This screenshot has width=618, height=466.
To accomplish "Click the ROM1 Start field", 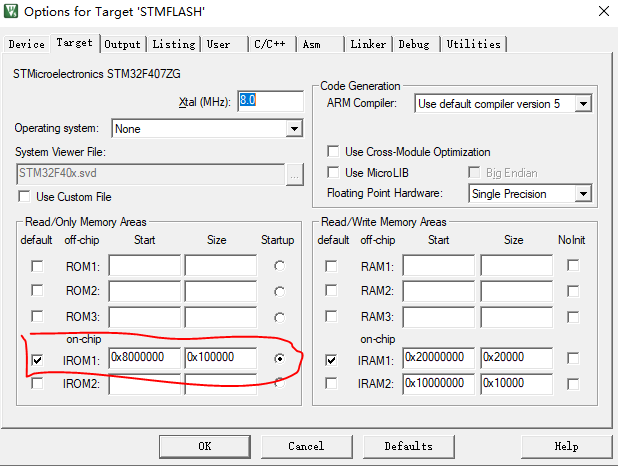I will pos(145,265).
